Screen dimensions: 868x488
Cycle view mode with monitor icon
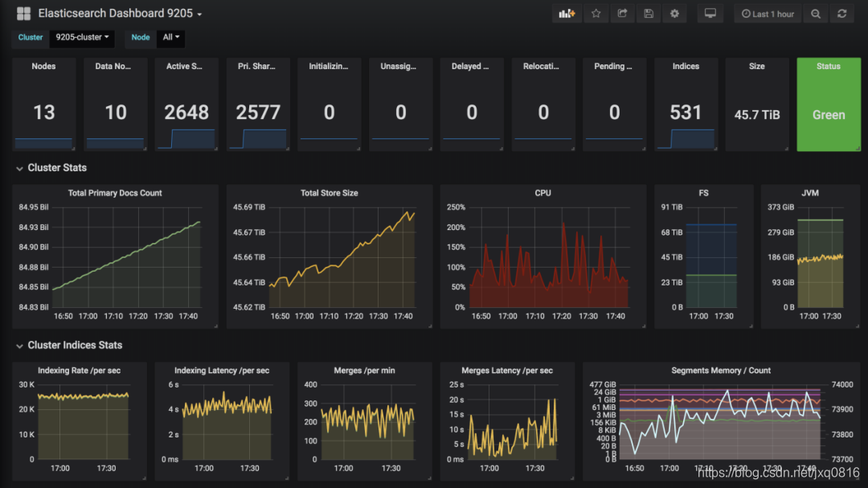coord(710,14)
